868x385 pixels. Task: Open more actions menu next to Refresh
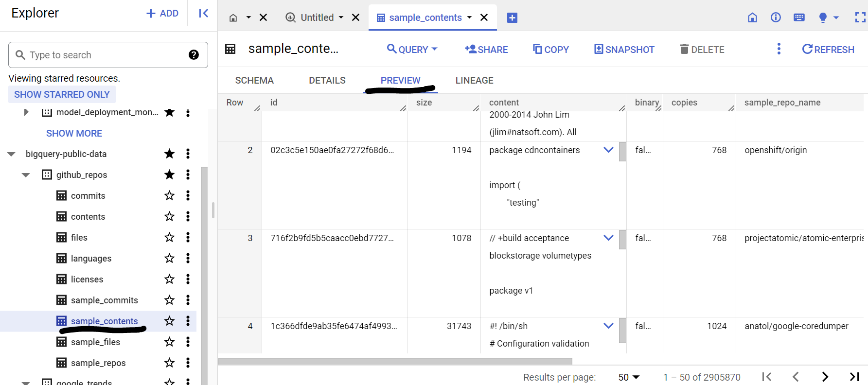click(x=779, y=49)
